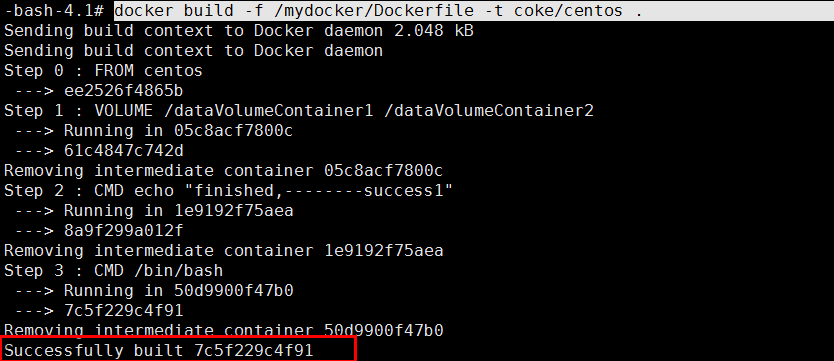Click the '2.048 kB' build context size
Screen dimensions: 834x361
click(x=434, y=31)
